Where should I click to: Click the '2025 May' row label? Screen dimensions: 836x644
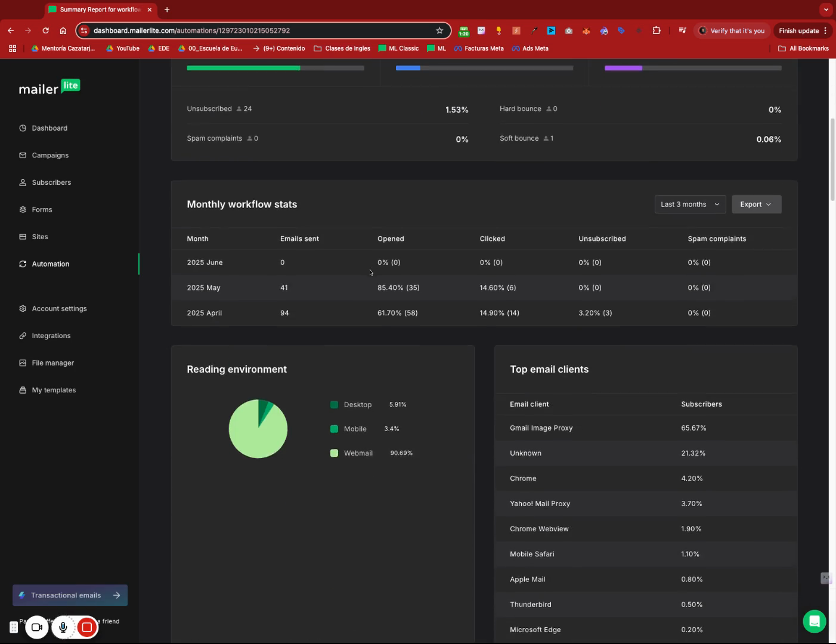tap(203, 287)
